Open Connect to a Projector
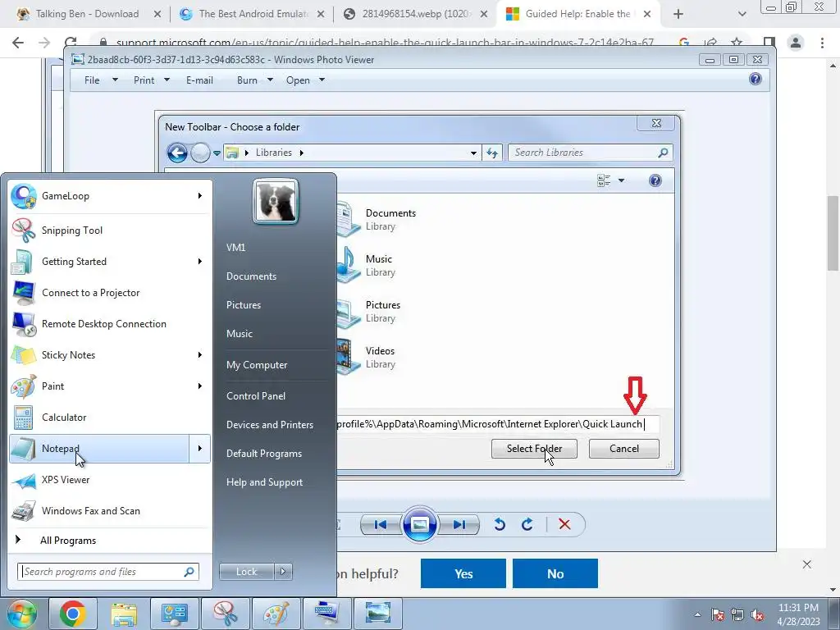 [x=111, y=293]
